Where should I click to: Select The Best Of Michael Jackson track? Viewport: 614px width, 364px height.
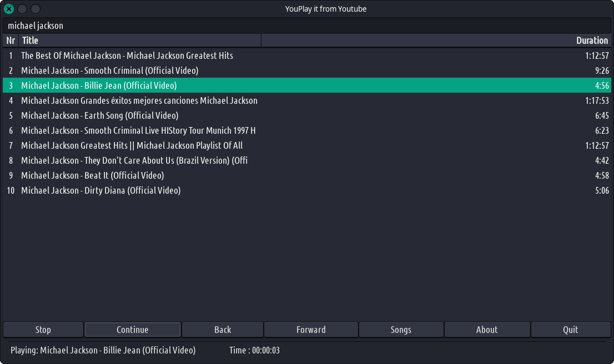click(x=127, y=55)
